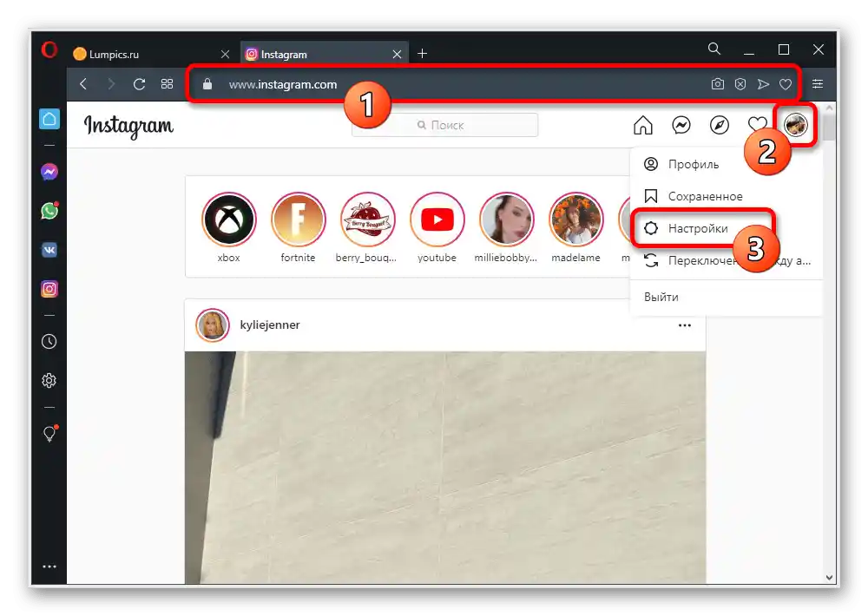The height and width of the screenshot is (616, 868).
Task: Open post options three dots for kyliejenner
Action: (685, 325)
